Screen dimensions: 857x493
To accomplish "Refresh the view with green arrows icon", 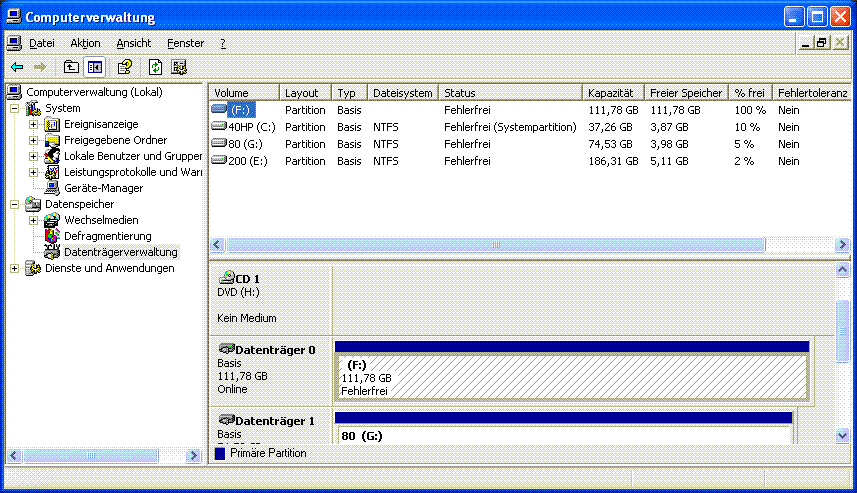I will (155, 67).
